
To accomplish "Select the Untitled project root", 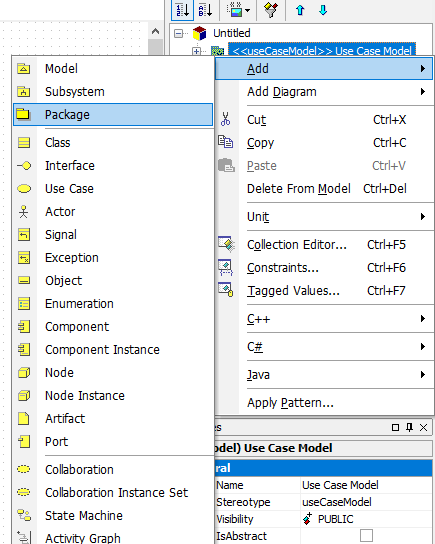I will point(231,33).
